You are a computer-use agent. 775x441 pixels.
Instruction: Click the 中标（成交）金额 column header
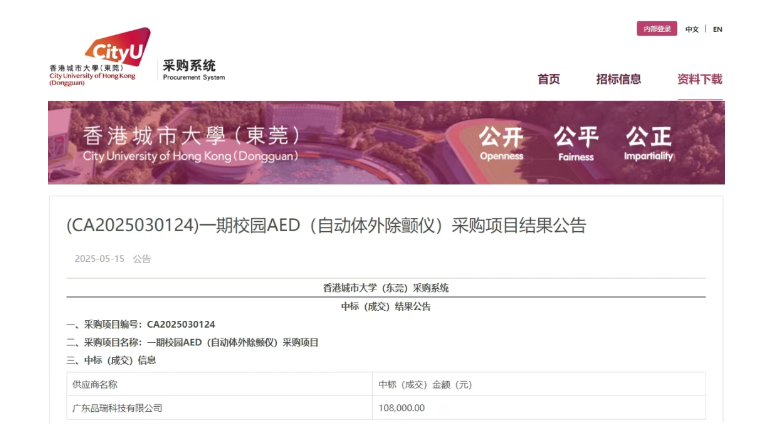[x=425, y=384]
